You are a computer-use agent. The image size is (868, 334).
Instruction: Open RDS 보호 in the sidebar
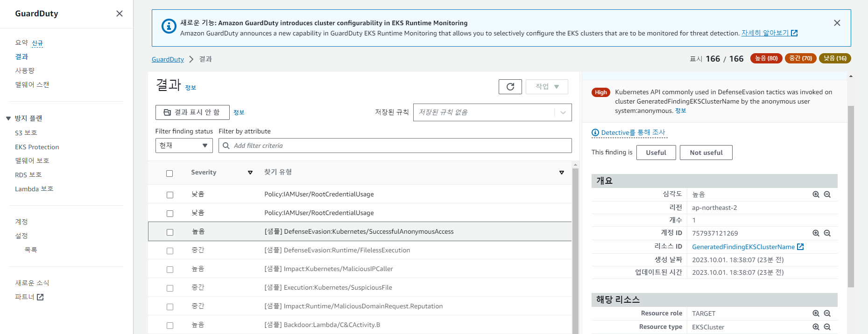click(28, 175)
